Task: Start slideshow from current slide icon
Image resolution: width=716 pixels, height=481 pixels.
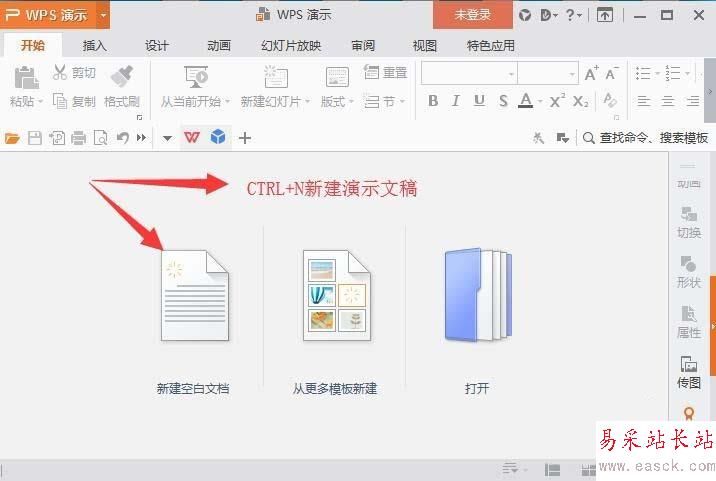Action: pyautogui.click(x=196, y=76)
